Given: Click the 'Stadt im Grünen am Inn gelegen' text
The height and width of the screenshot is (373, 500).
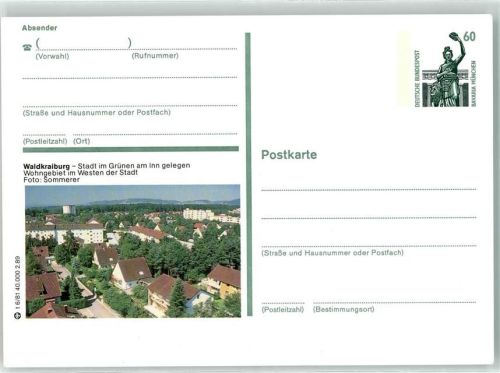Looking at the screenshot, I should tap(134, 166).
